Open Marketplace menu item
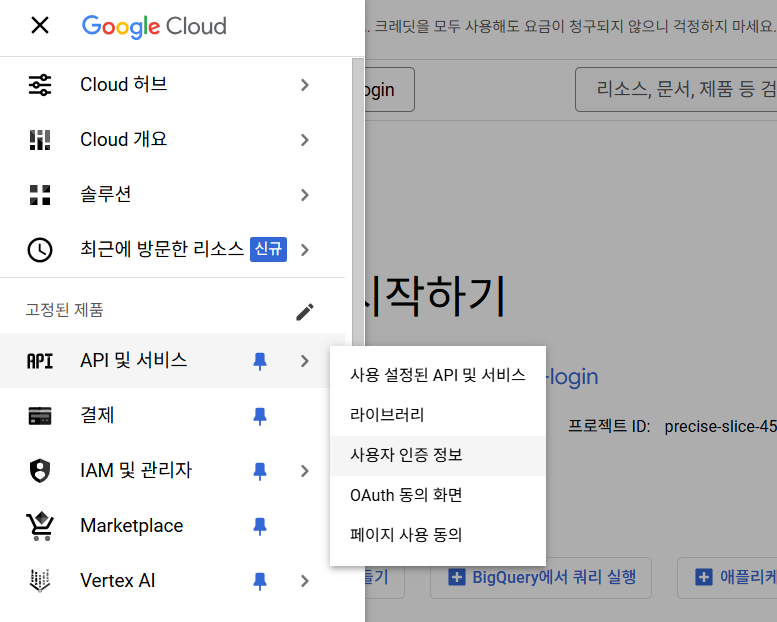This screenshot has width=777, height=622. coord(172,526)
